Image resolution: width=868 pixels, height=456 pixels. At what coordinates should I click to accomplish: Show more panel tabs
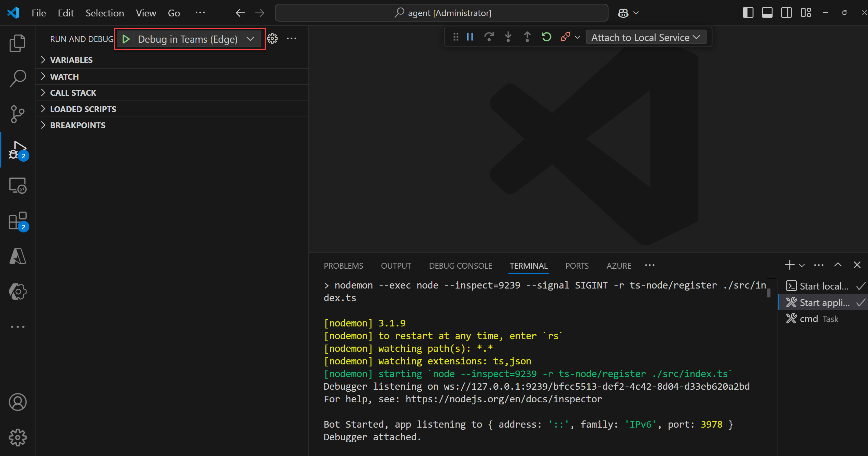649,265
